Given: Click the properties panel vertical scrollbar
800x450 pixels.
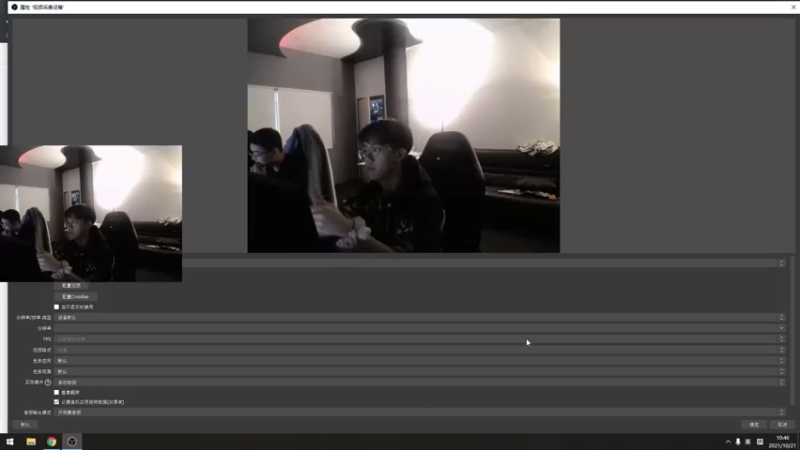Looking at the screenshot, I should [792, 332].
